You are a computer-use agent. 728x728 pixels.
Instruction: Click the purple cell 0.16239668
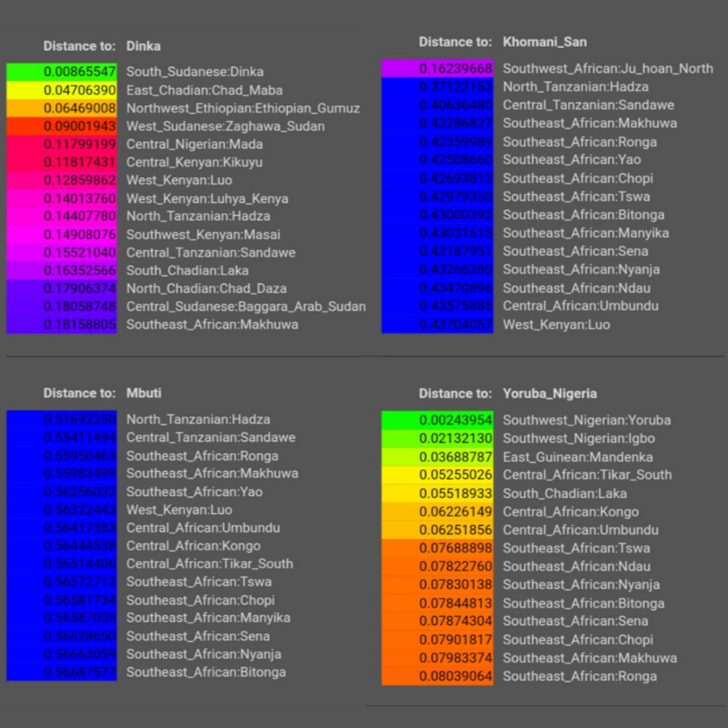coord(437,68)
